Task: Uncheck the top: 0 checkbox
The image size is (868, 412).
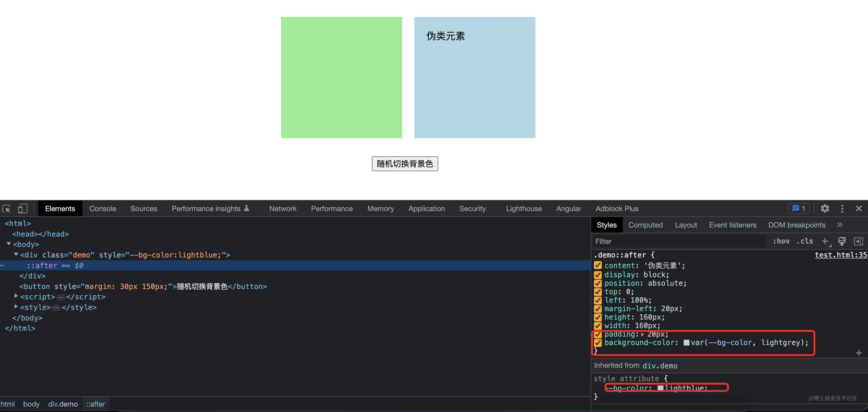Action: click(x=598, y=292)
